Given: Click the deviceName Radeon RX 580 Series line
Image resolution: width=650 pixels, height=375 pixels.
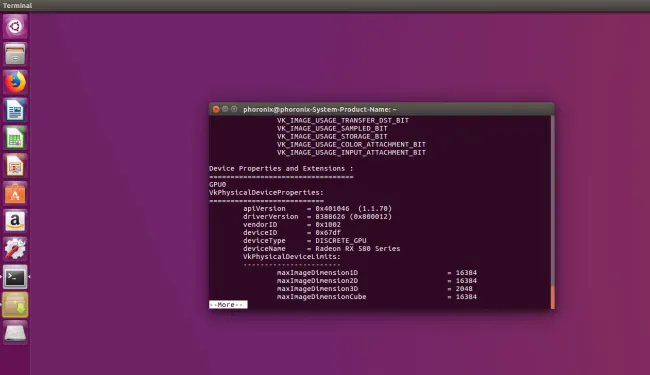Looking at the screenshot, I should tap(322, 249).
